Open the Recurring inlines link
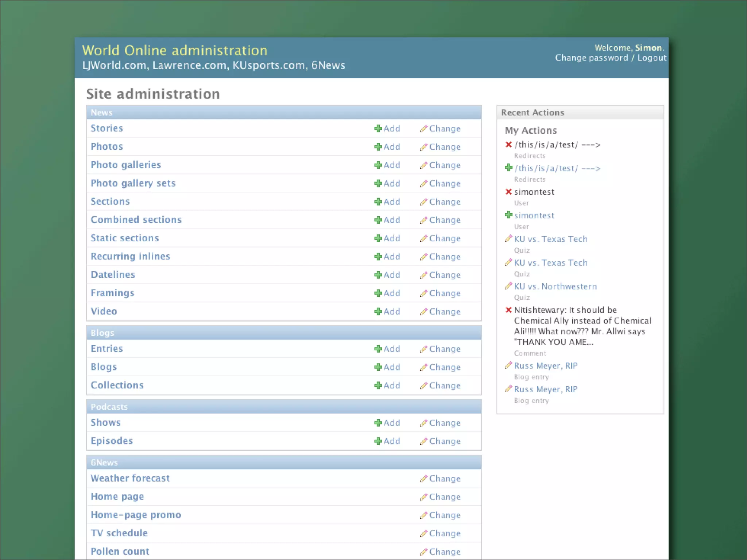The image size is (747, 560). [x=130, y=256]
